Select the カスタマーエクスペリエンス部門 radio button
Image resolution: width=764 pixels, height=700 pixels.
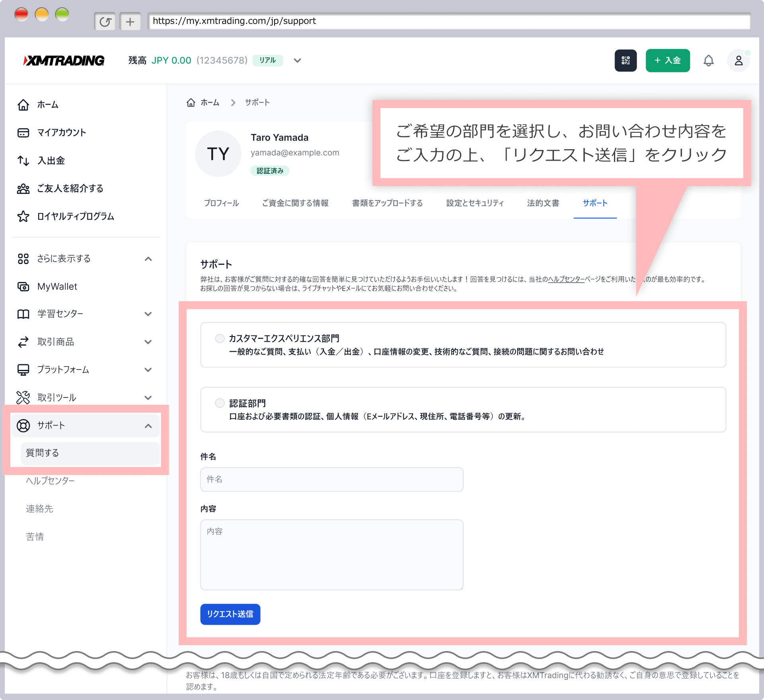pos(220,338)
